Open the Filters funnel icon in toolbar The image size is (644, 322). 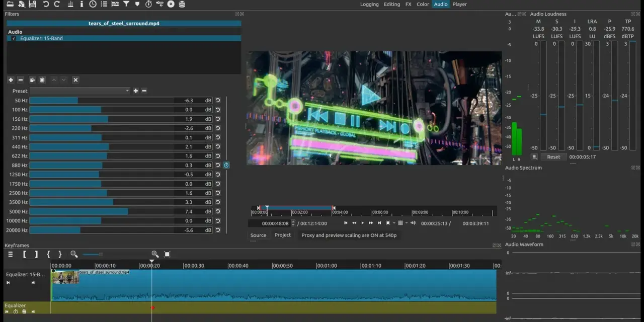coord(126,4)
